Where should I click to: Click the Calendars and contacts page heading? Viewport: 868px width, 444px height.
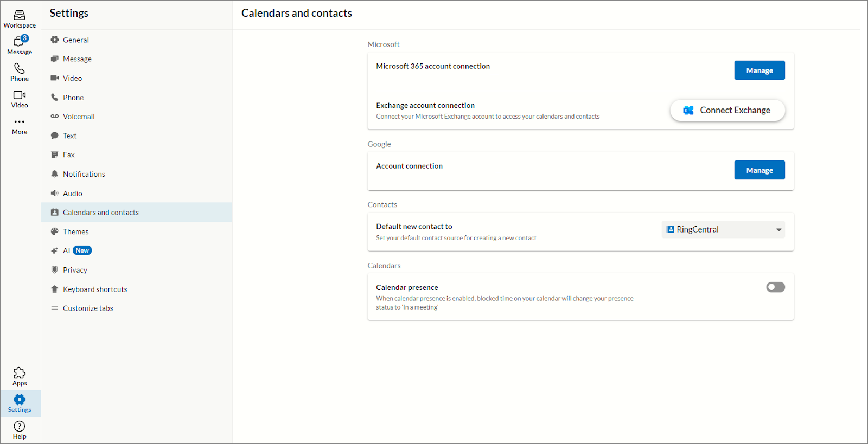point(297,13)
